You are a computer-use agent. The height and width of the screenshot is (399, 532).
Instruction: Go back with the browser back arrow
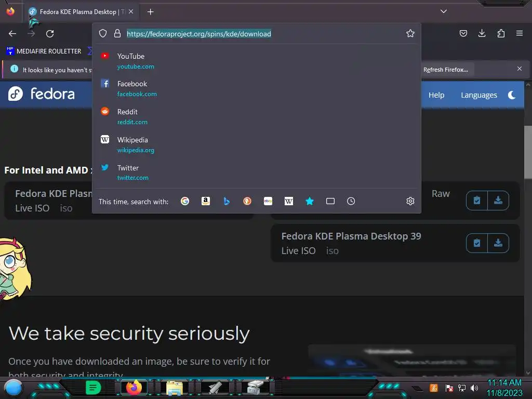pos(12,34)
